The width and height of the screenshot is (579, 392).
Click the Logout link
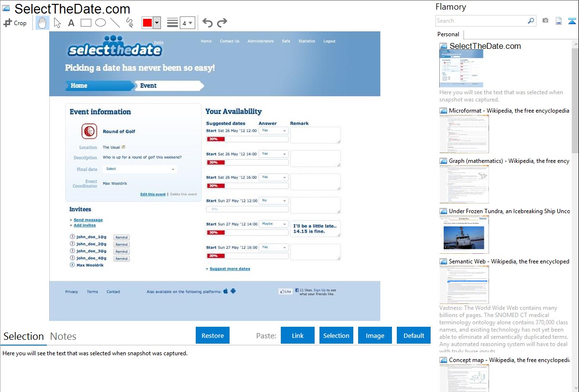click(x=330, y=41)
